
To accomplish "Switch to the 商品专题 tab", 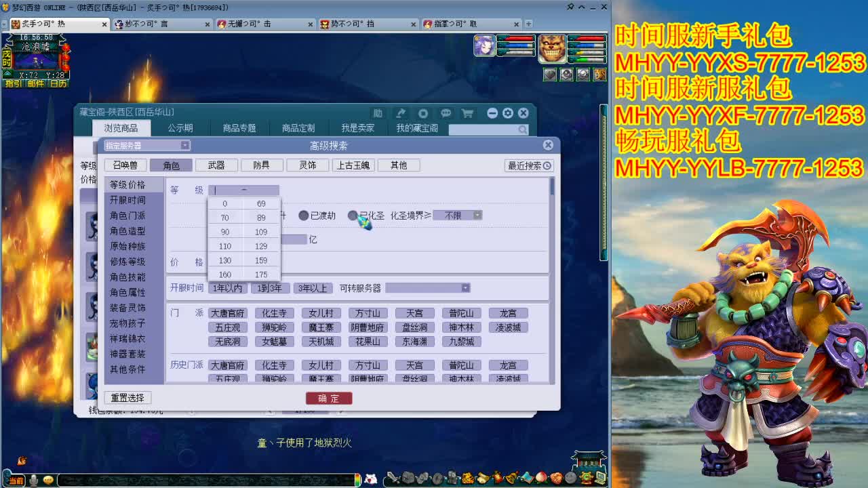I will [x=239, y=128].
